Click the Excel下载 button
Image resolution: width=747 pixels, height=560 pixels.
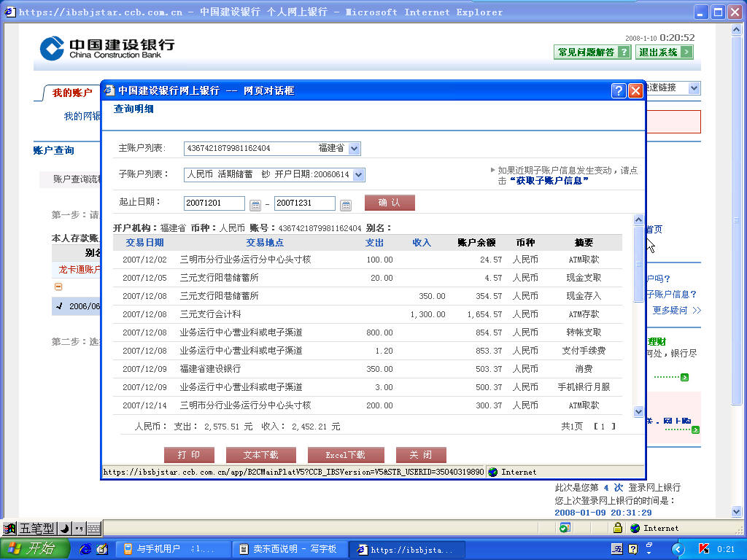[x=345, y=455]
